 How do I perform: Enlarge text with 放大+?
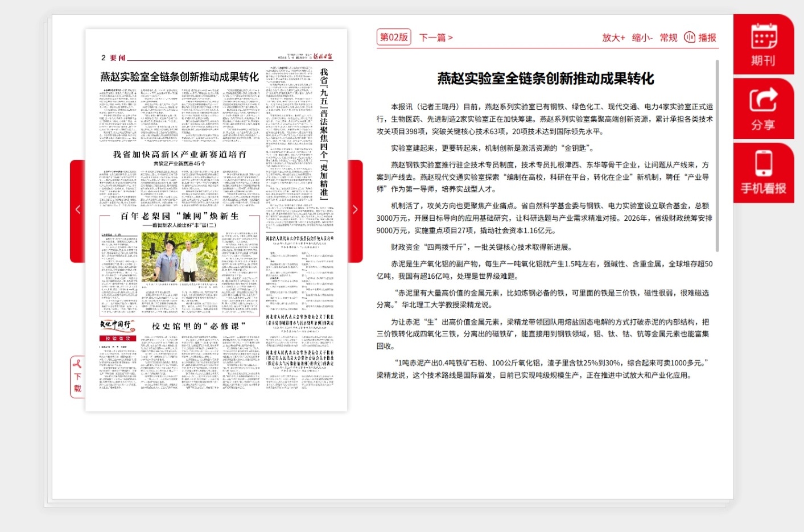coord(613,38)
